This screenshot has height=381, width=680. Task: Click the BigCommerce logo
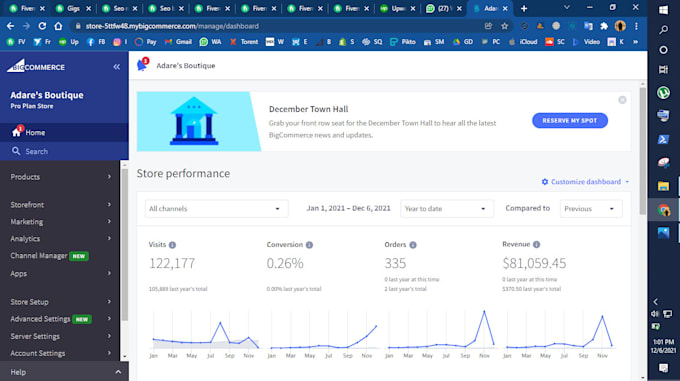tap(36, 66)
